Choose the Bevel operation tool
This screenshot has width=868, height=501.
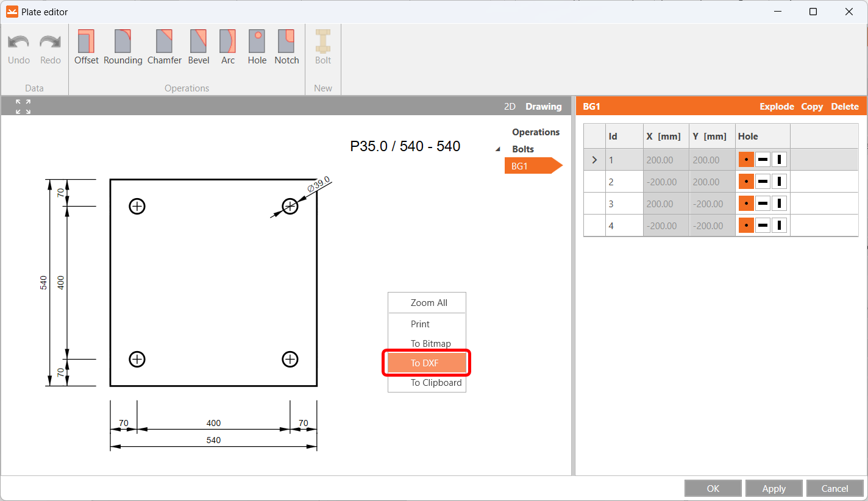pos(198,48)
